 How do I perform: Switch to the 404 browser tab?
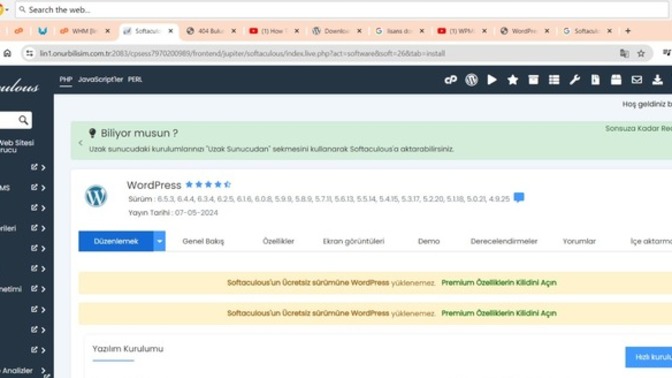tap(211, 31)
